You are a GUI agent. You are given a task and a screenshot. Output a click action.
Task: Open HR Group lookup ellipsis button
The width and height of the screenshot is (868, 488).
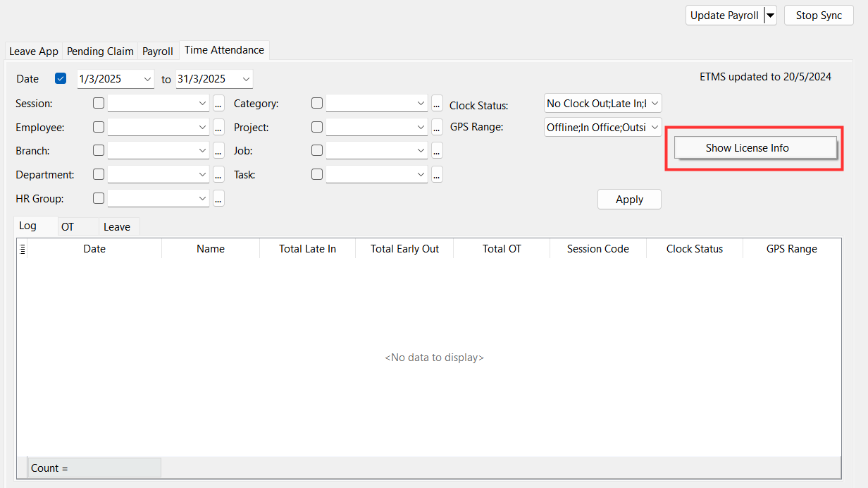click(218, 199)
